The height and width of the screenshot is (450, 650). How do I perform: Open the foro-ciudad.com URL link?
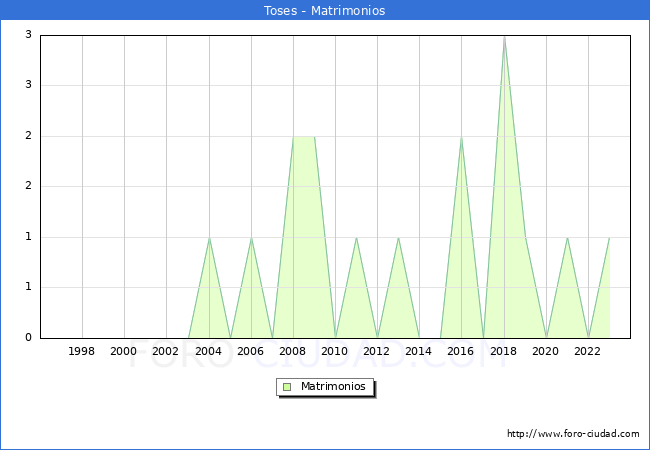coord(573,434)
